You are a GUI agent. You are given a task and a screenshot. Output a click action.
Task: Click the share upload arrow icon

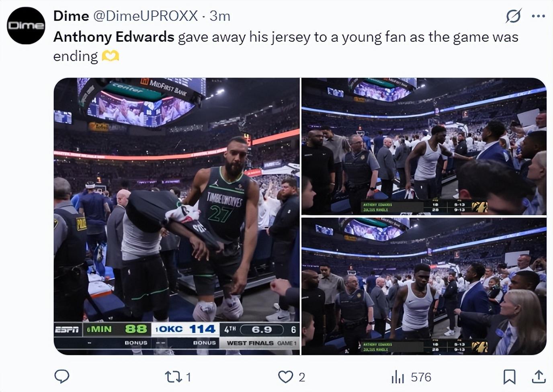pyautogui.click(x=539, y=377)
